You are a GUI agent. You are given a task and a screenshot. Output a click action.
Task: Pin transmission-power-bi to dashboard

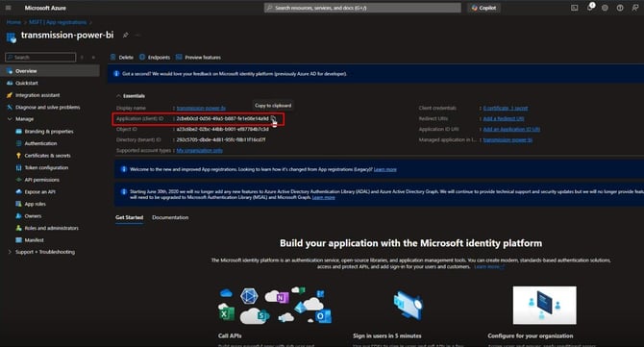click(126, 36)
